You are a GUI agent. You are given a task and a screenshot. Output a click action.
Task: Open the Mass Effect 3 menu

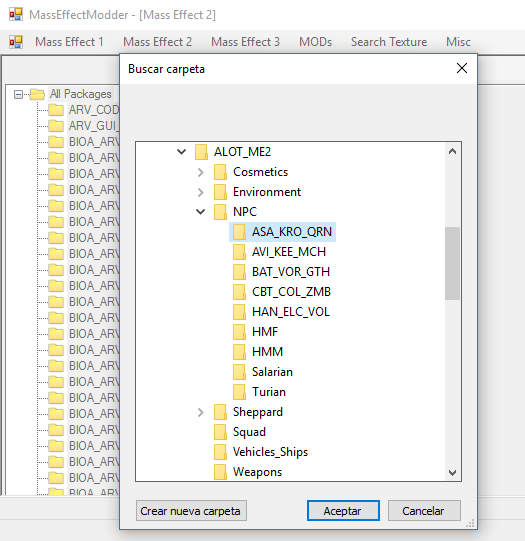[245, 42]
